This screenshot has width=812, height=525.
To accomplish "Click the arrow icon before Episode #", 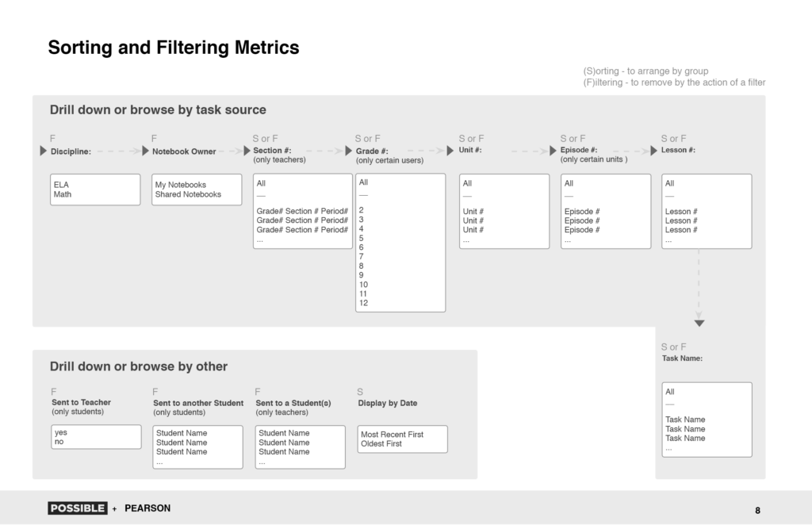I will pyautogui.click(x=553, y=151).
